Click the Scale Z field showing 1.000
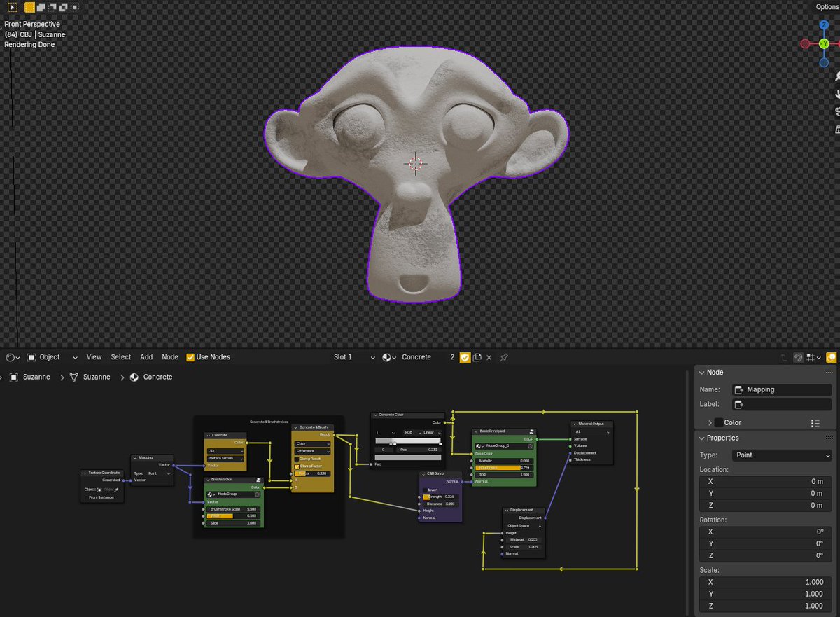840x617 pixels. point(766,606)
